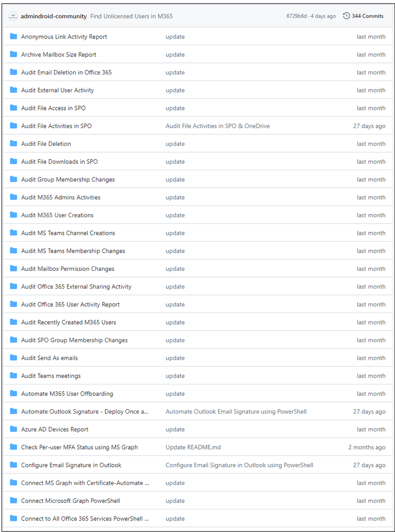This screenshot has width=395, height=532.
Task: Click folder icon beside Audit File Activities in SPO
Action: click(x=13, y=125)
